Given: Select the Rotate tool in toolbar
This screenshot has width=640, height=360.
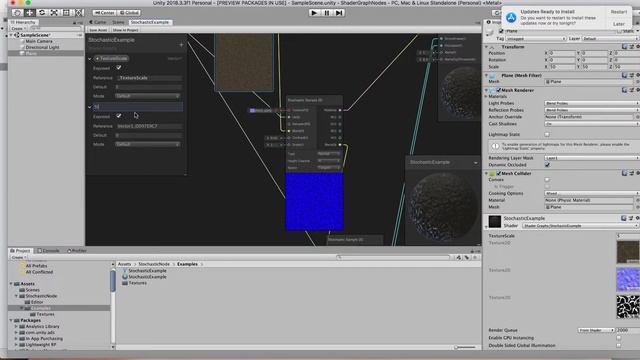Looking at the screenshot, I should (42, 13).
